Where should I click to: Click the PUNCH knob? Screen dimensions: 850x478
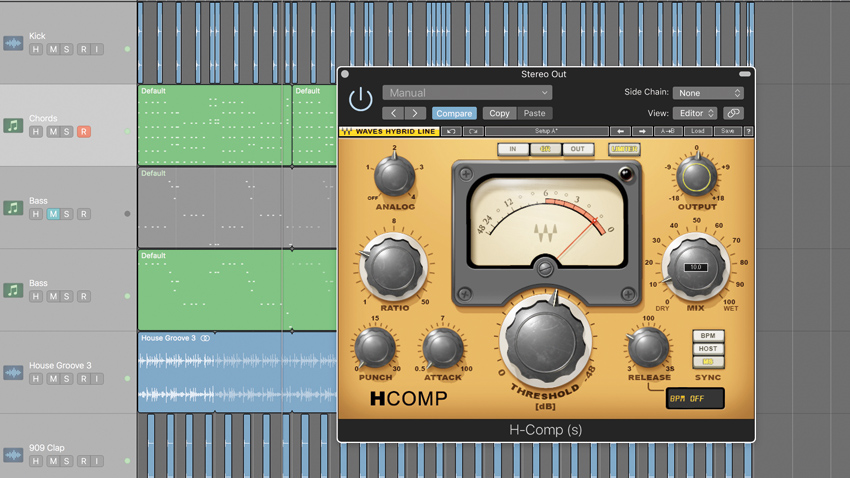click(375, 348)
